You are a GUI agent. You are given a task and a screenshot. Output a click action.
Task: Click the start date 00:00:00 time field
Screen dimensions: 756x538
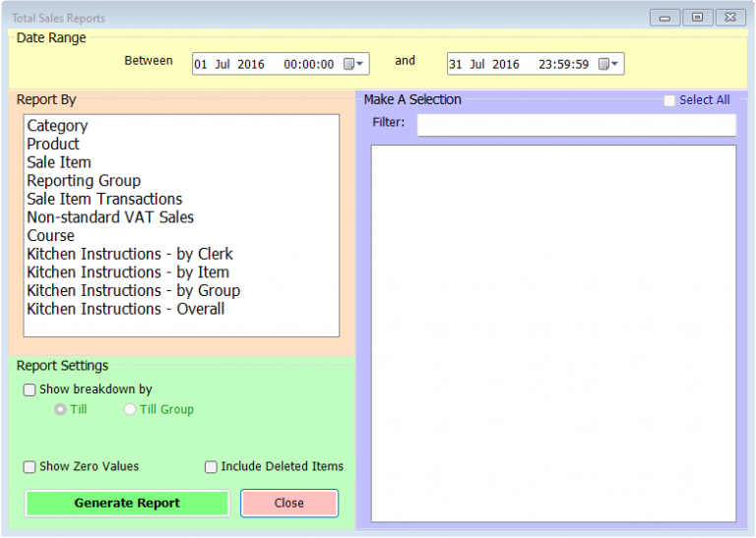coord(308,64)
